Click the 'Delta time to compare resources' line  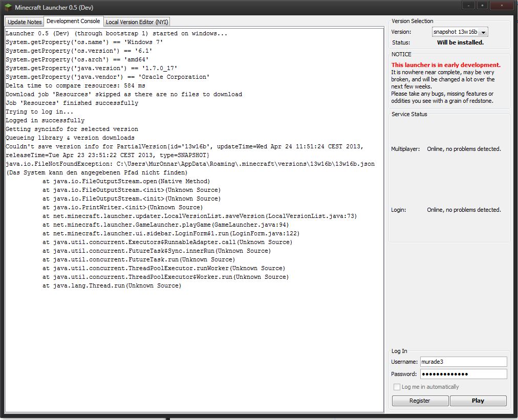pyautogui.click(x=75, y=85)
